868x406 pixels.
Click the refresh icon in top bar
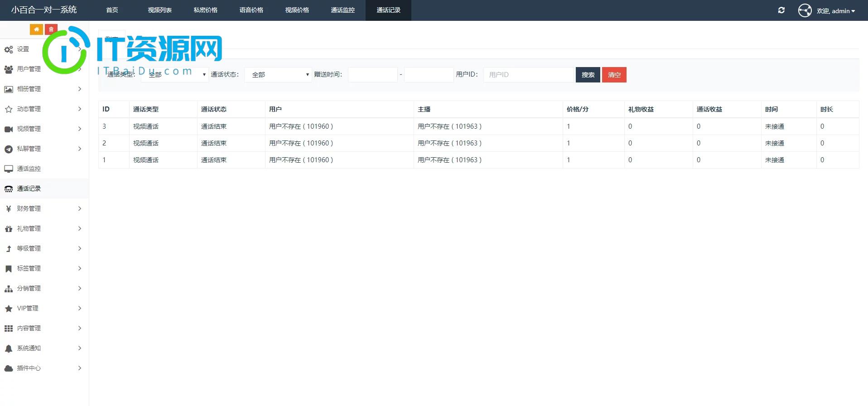click(x=781, y=10)
